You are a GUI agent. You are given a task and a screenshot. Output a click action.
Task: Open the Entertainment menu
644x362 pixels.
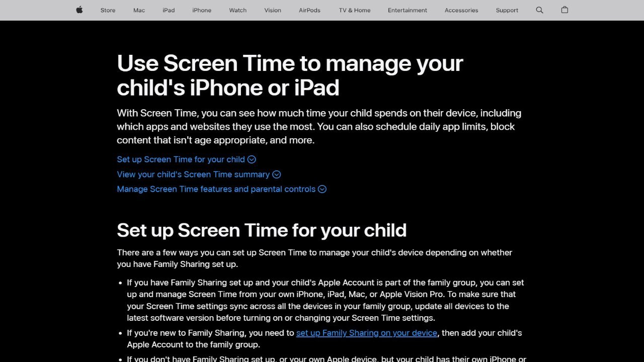(x=408, y=10)
